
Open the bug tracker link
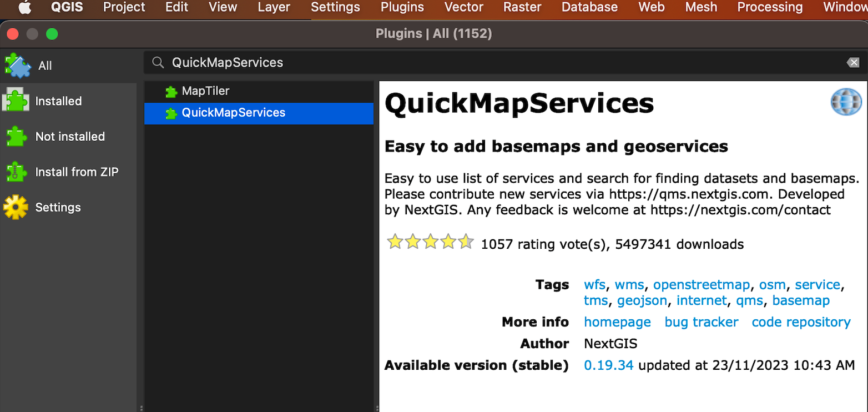(x=701, y=322)
